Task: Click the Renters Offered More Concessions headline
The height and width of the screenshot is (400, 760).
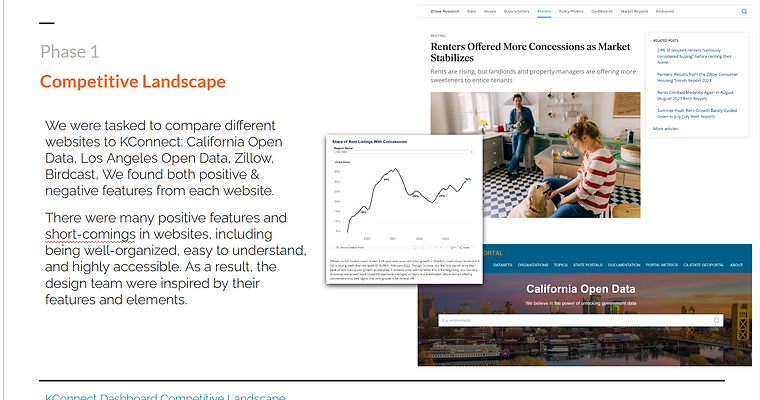Action: tap(530, 52)
